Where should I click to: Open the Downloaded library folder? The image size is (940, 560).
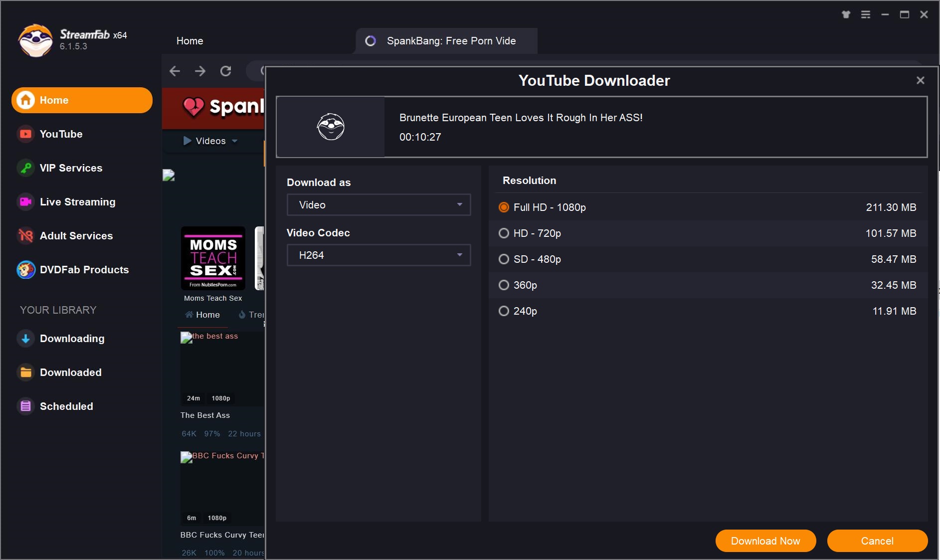(70, 373)
